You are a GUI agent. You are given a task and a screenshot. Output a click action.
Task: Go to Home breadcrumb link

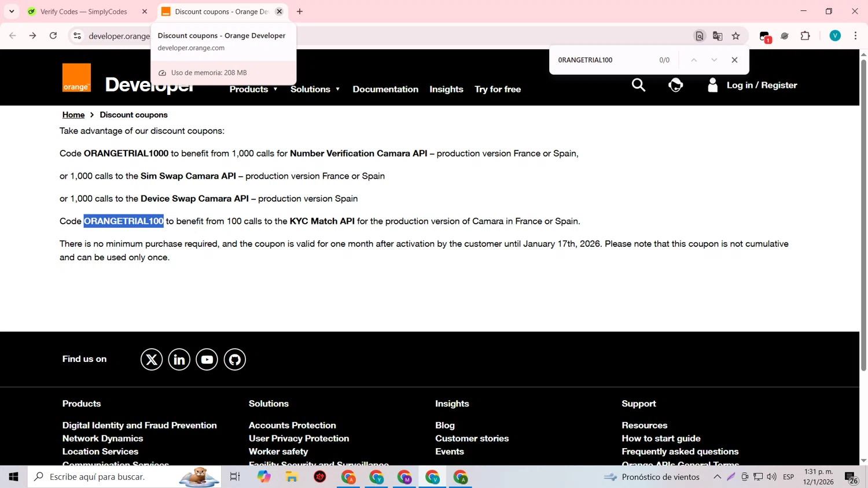coord(73,115)
